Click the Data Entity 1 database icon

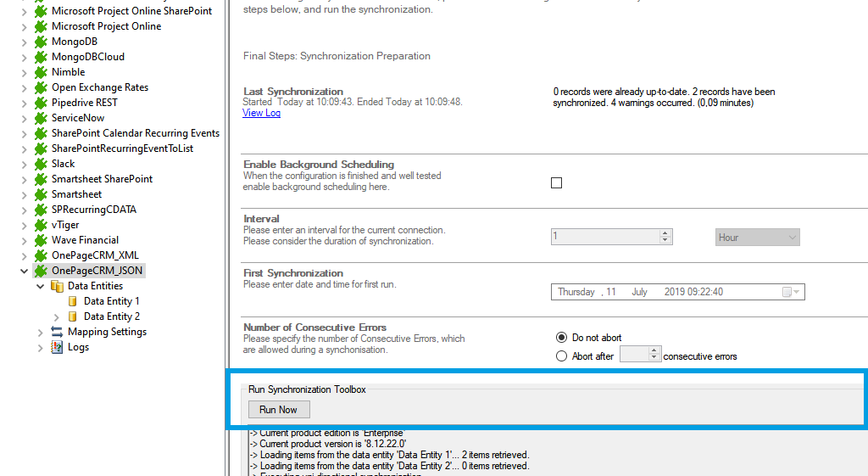(73, 301)
